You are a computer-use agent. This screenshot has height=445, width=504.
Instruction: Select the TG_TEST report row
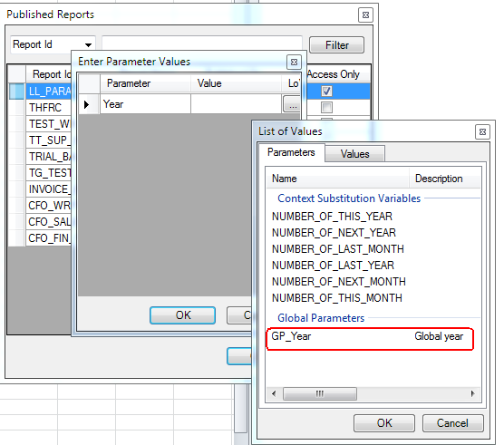point(49,173)
